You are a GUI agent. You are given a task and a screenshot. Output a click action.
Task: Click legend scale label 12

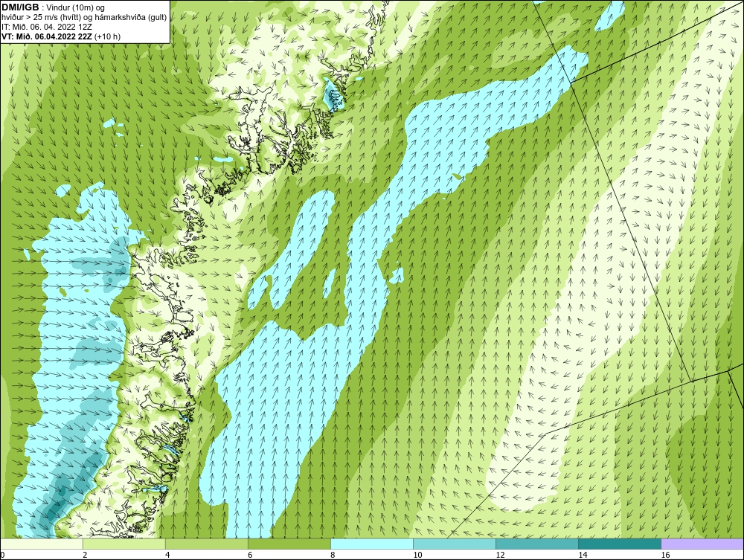pos(500,555)
